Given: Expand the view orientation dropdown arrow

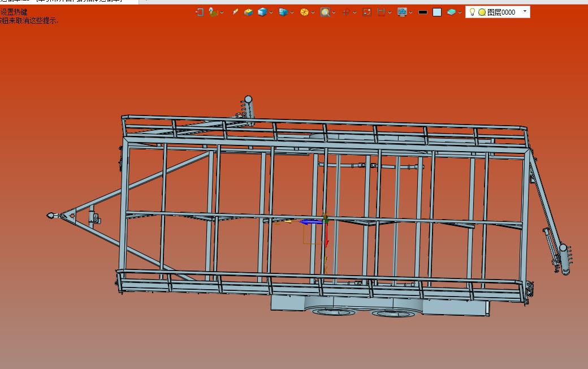Looking at the screenshot, I should pyautogui.click(x=292, y=13).
